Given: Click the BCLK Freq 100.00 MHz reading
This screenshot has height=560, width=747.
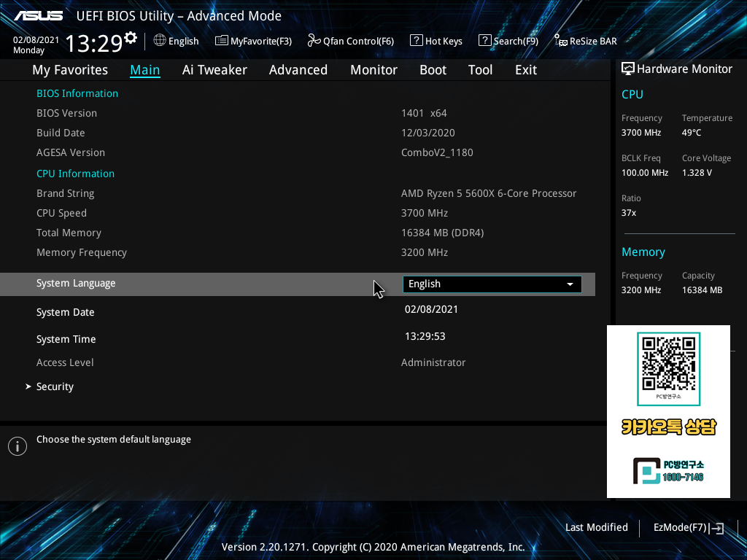Looking at the screenshot, I should click(x=645, y=173).
